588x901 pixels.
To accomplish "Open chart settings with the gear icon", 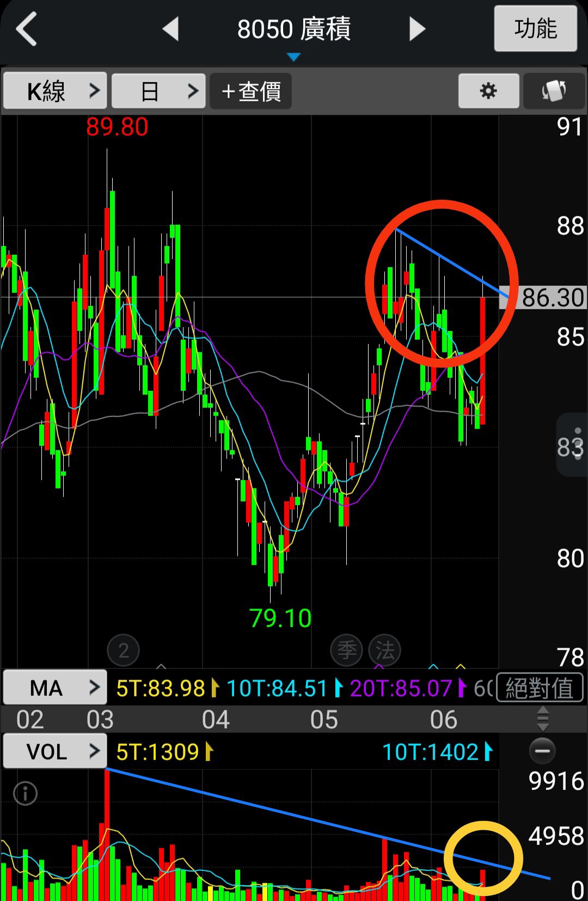I will coord(488,91).
